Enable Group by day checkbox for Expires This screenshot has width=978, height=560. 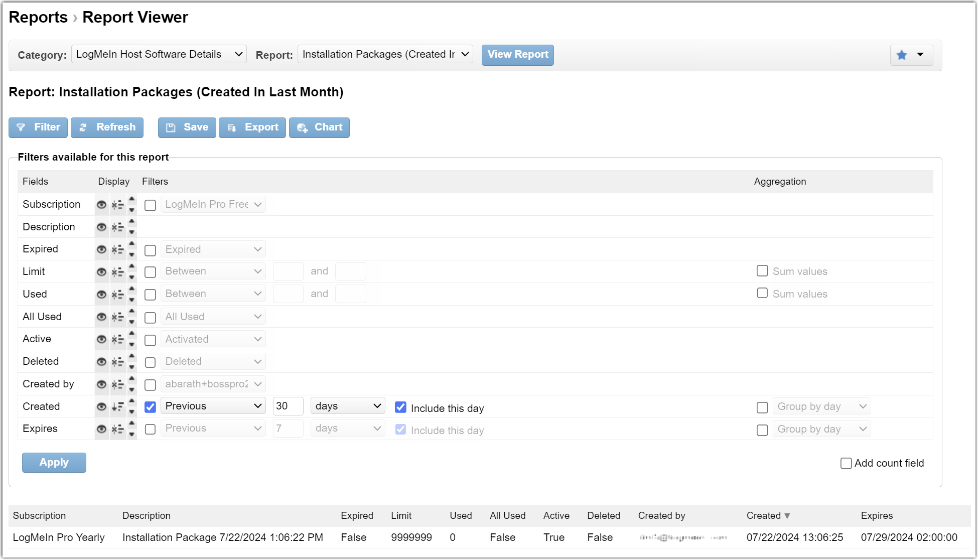point(762,430)
